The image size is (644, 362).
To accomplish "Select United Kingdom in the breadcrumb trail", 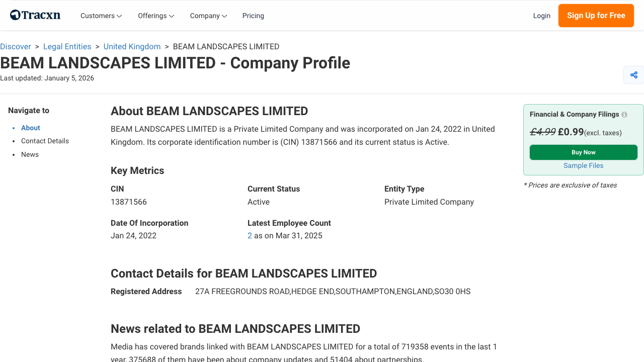I will 132,46.
